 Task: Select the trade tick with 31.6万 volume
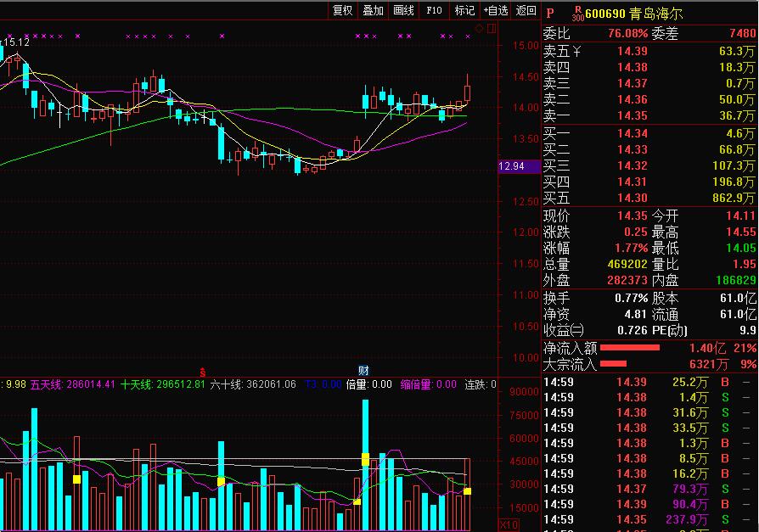point(649,412)
